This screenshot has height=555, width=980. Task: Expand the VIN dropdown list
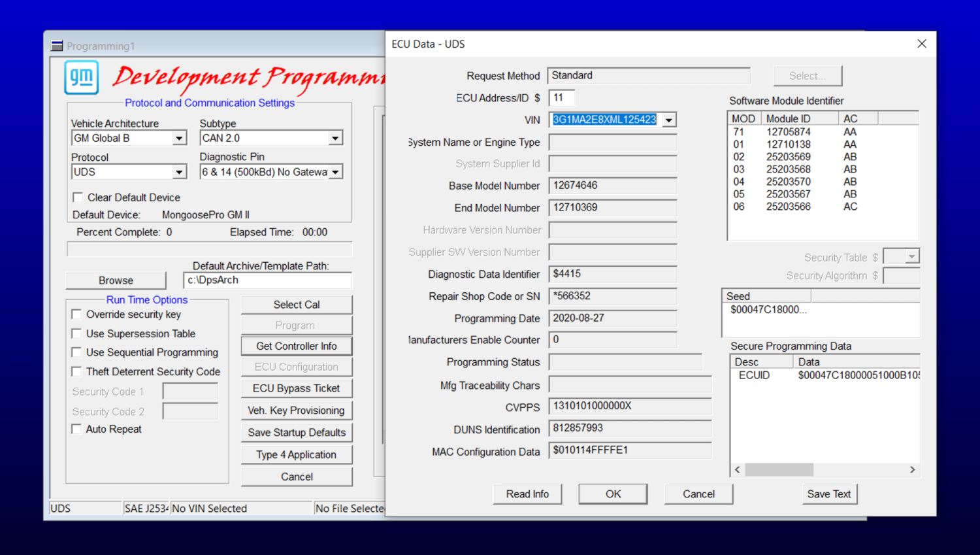coord(668,120)
